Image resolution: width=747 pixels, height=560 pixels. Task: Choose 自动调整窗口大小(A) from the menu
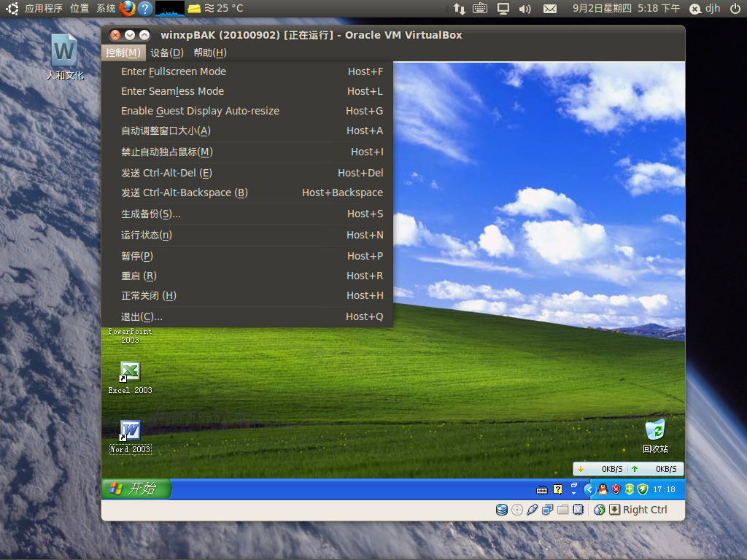(x=247, y=131)
